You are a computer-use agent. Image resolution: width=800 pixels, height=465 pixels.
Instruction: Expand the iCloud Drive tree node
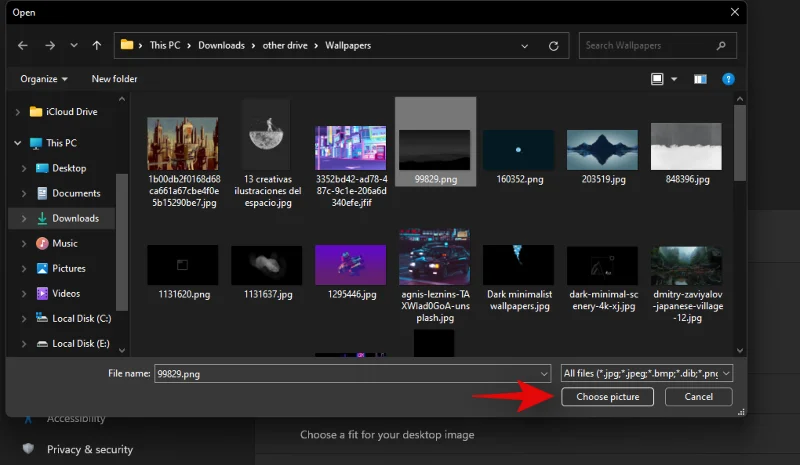pyautogui.click(x=18, y=112)
